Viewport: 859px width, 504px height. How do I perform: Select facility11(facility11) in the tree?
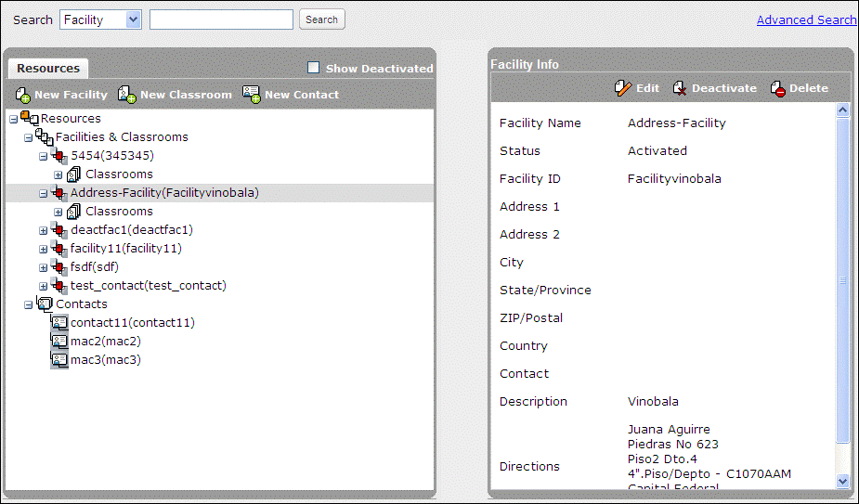[x=126, y=249]
